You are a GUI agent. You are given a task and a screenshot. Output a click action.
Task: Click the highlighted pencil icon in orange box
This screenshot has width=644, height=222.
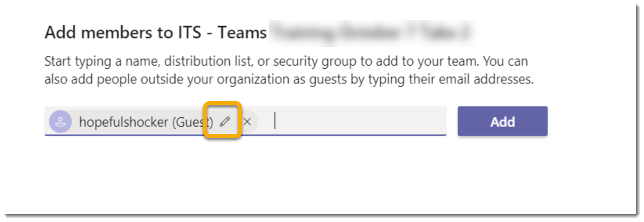pyautogui.click(x=224, y=121)
